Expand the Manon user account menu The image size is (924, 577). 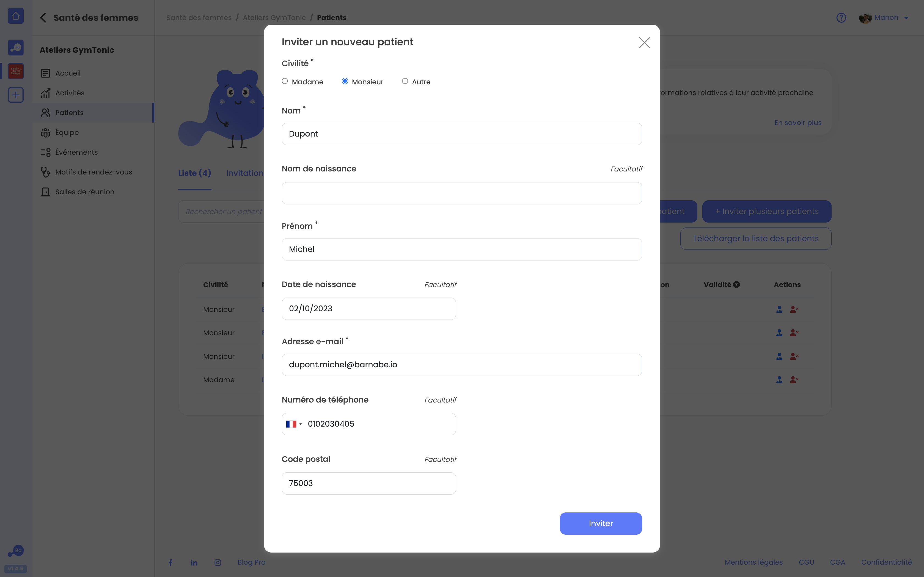(884, 18)
